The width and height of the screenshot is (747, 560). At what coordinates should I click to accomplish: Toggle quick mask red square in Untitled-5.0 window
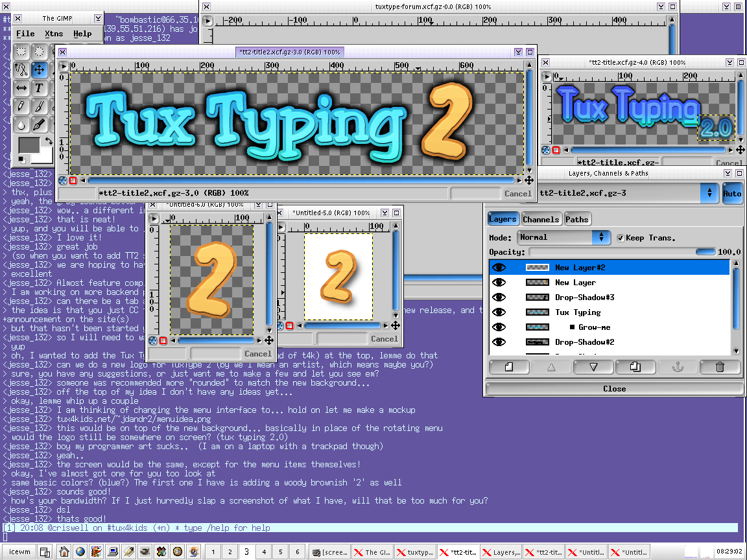(x=290, y=326)
